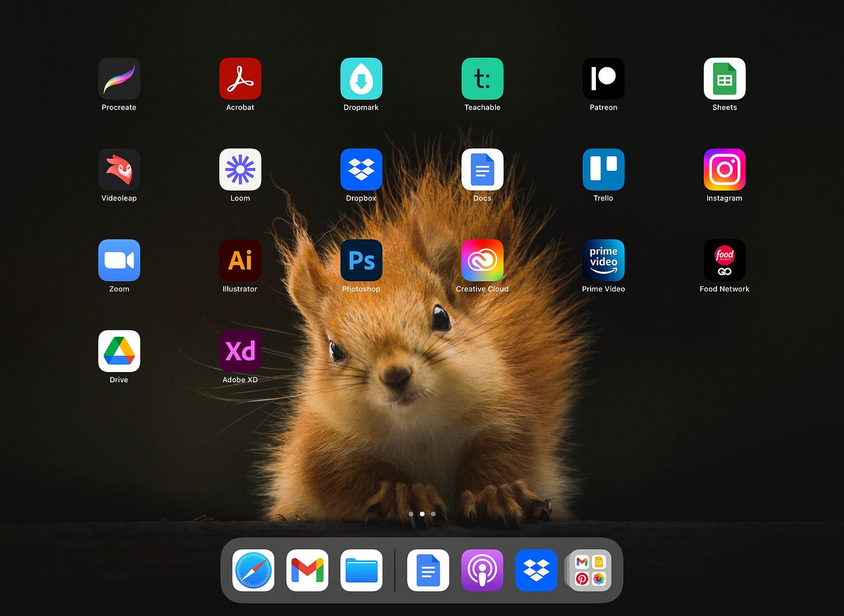
Task: Open the Files app in the dock
Action: 361,570
